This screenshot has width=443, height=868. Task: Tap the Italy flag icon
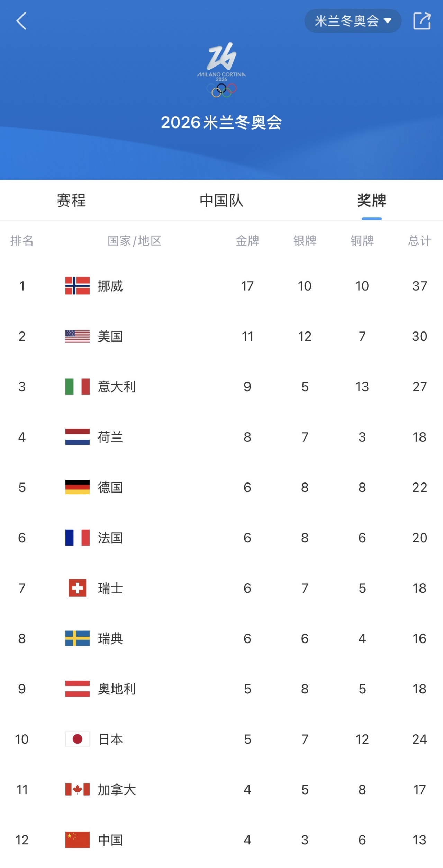[78, 387]
